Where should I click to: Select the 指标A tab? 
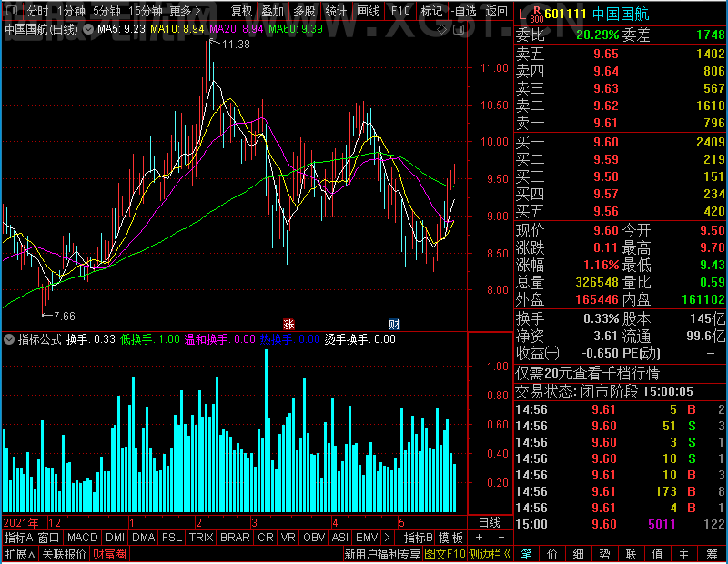click(18, 538)
